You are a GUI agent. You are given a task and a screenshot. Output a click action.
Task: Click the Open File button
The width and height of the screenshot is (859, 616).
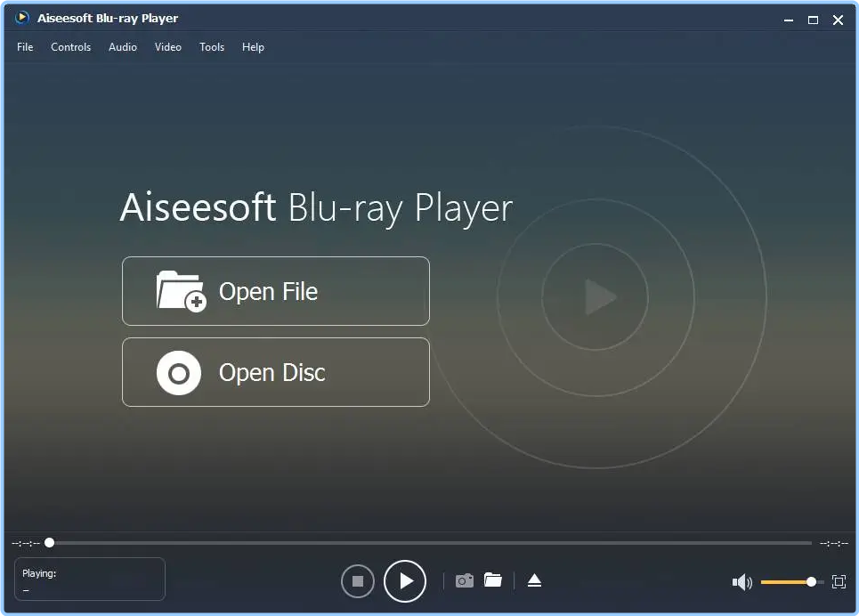(276, 291)
